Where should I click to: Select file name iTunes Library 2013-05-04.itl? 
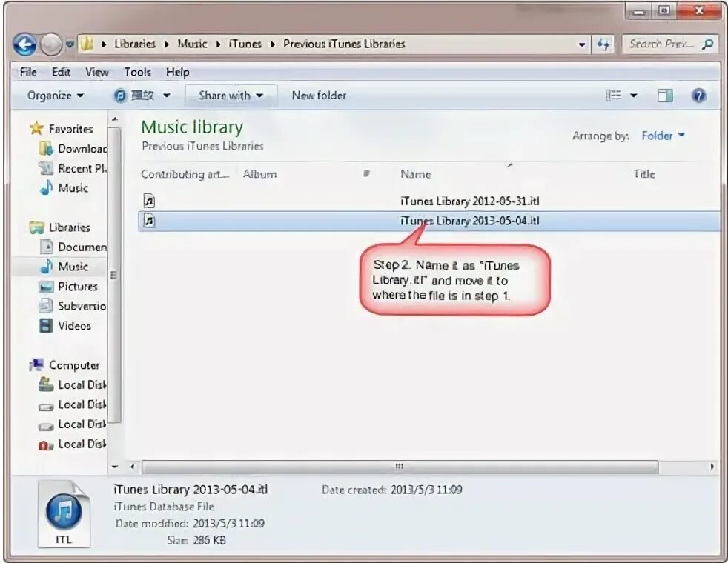(x=470, y=221)
